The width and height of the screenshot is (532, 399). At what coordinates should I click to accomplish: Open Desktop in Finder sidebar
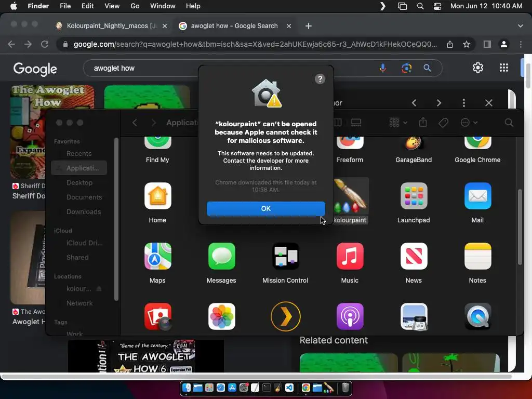click(79, 182)
